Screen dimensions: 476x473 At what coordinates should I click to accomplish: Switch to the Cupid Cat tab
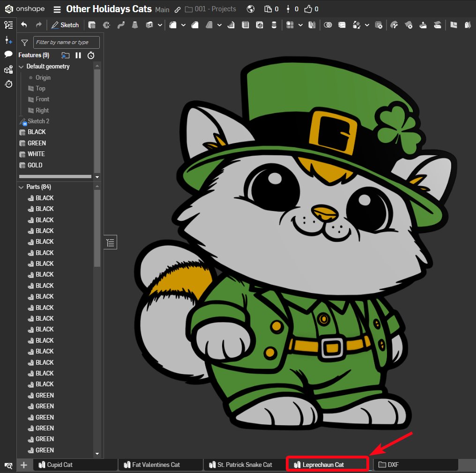click(x=75, y=465)
